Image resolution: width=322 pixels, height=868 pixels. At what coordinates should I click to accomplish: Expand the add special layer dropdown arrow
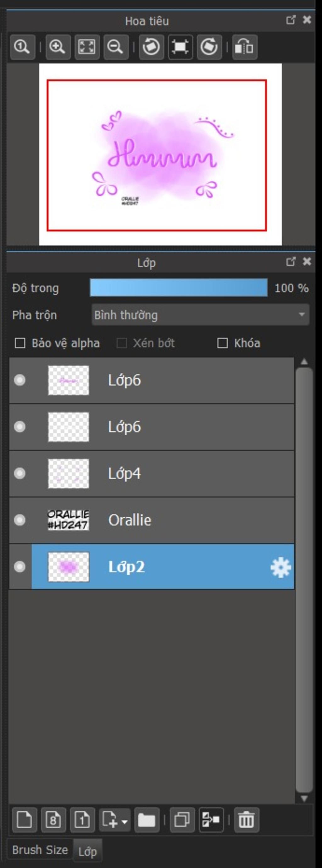coord(124,821)
